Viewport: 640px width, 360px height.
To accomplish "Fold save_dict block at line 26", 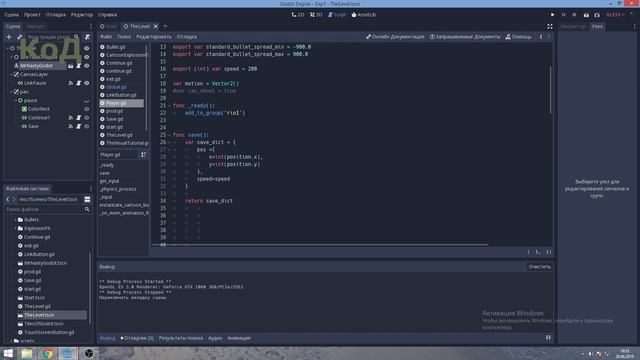I will coord(169,142).
